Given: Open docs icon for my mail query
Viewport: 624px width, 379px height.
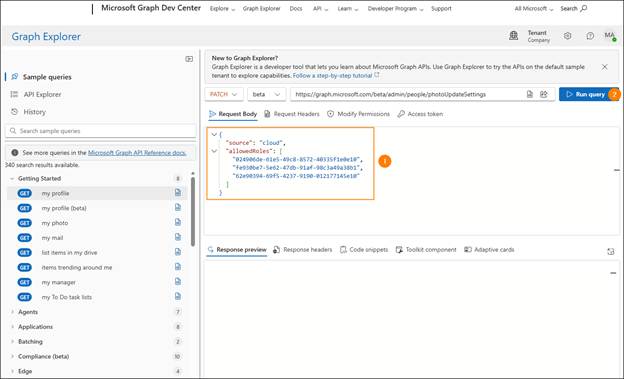Looking at the screenshot, I should click(x=178, y=237).
